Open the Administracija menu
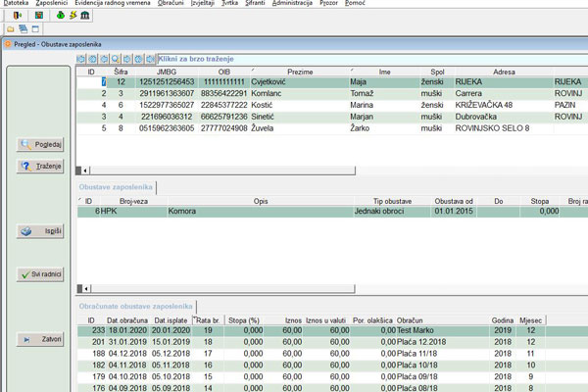Viewport: 588px width, 392px height. click(293, 5)
